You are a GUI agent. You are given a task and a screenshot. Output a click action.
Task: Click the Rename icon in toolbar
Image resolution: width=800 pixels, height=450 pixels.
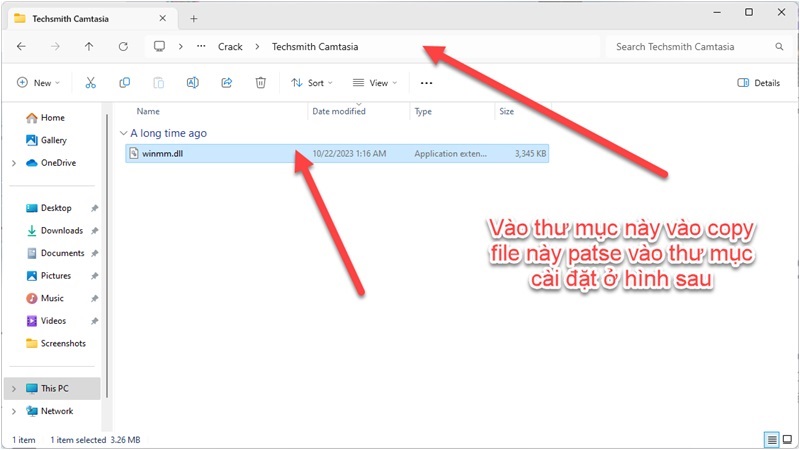pyautogui.click(x=192, y=83)
